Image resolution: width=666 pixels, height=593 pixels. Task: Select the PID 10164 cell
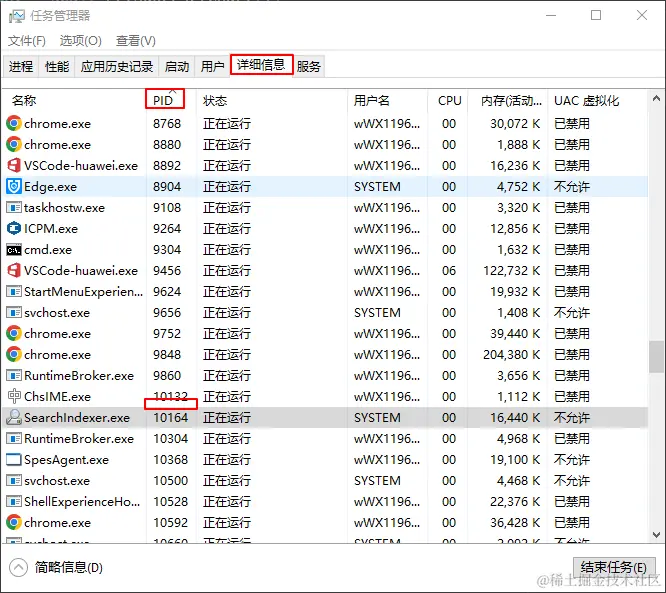(171, 418)
